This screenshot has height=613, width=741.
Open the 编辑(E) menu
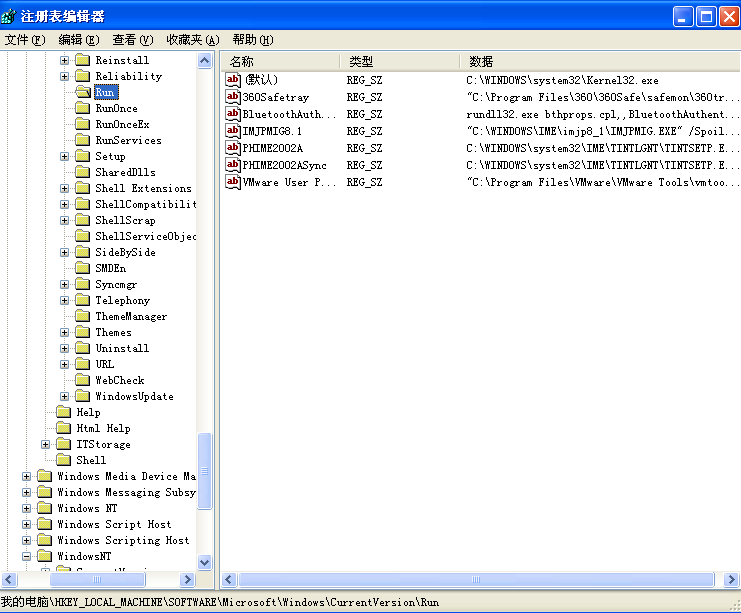79,40
